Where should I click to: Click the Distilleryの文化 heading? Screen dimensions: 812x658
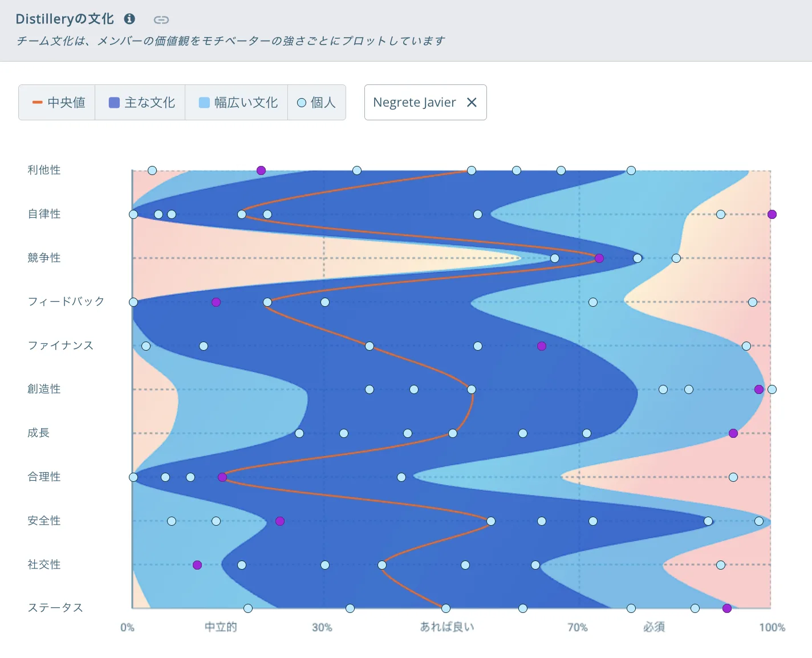(65, 19)
